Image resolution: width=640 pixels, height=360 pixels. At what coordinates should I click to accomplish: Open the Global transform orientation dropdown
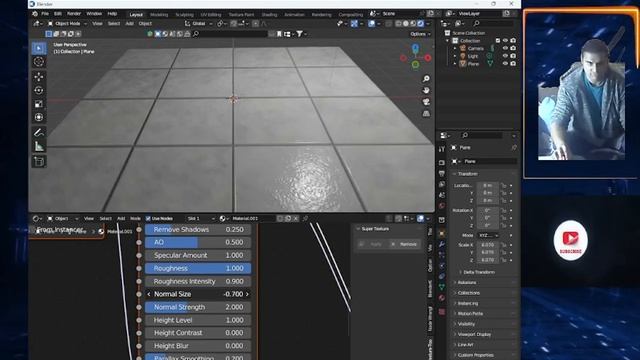199,24
